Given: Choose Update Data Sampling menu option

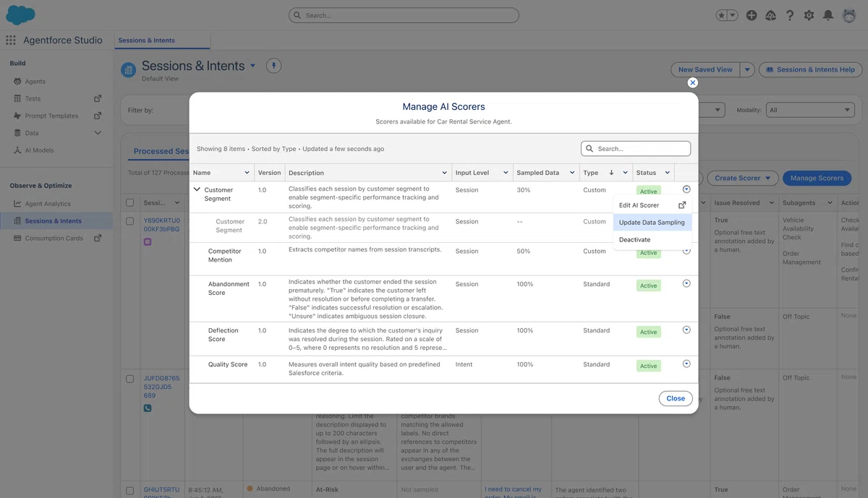Looking at the screenshot, I should tap(652, 223).
